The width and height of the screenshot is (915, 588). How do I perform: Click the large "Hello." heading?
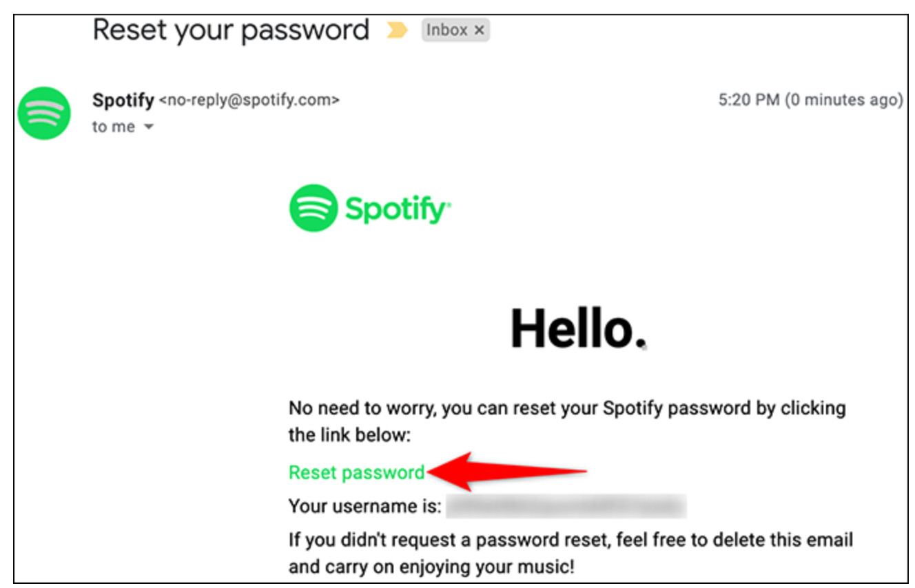578,329
